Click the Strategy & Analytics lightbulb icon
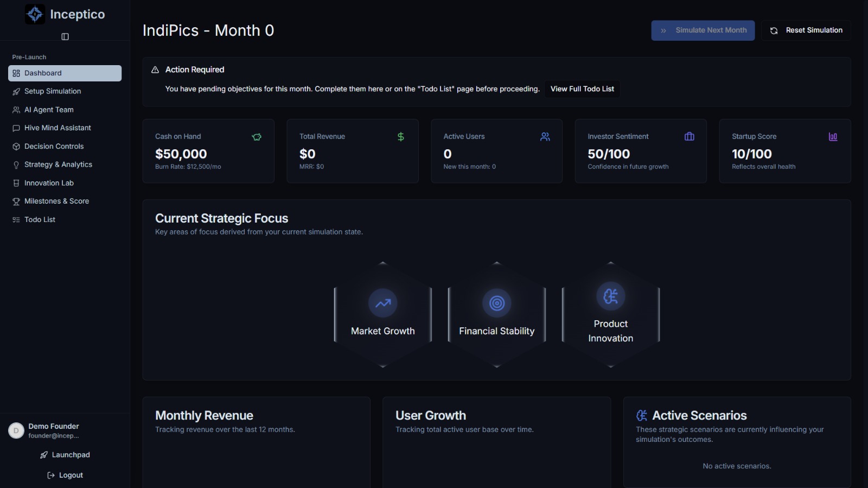This screenshot has width=868, height=488. (16, 164)
